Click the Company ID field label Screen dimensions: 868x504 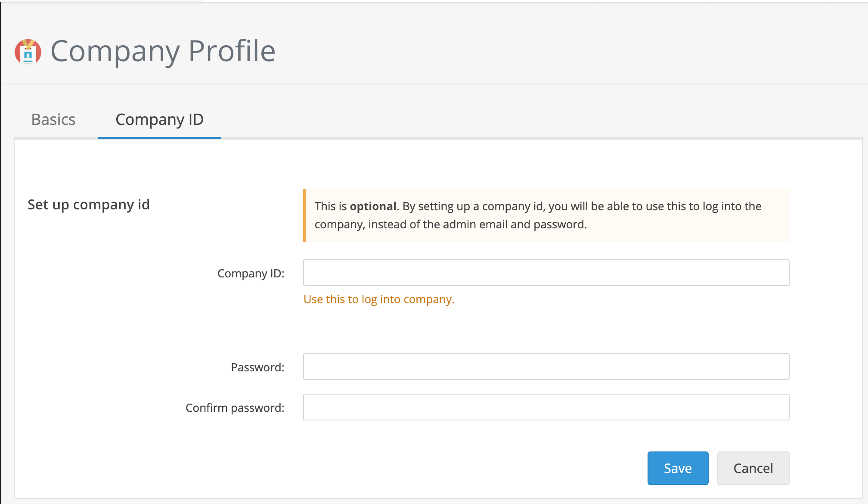tap(252, 273)
